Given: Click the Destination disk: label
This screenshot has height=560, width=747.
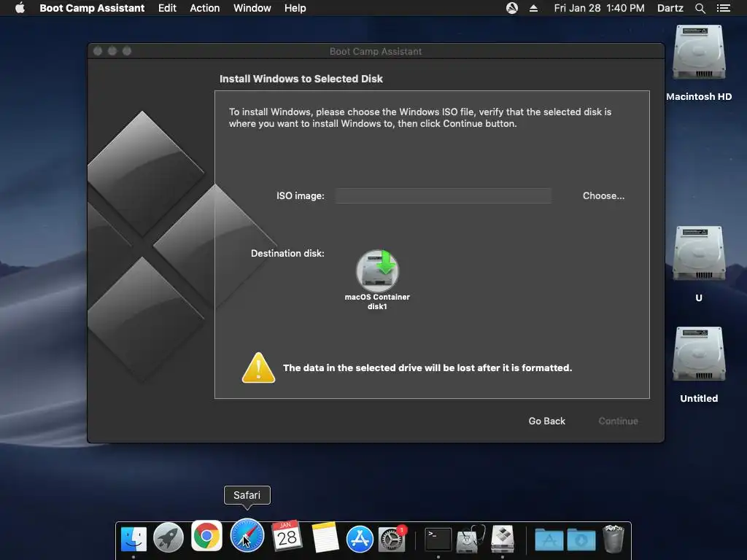Looking at the screenshot, I should coord(287,253).
